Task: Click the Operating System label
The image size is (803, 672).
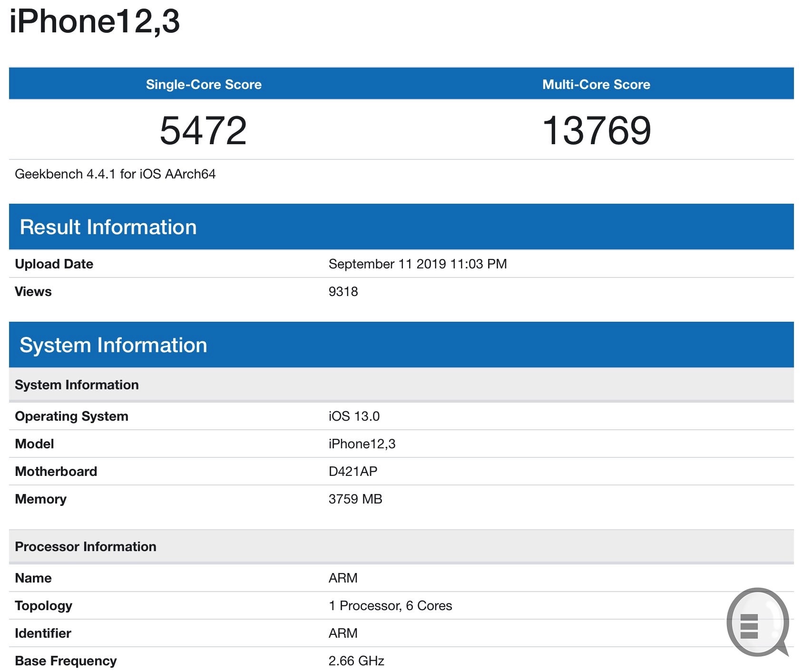Action: click(x=72, y=416)
